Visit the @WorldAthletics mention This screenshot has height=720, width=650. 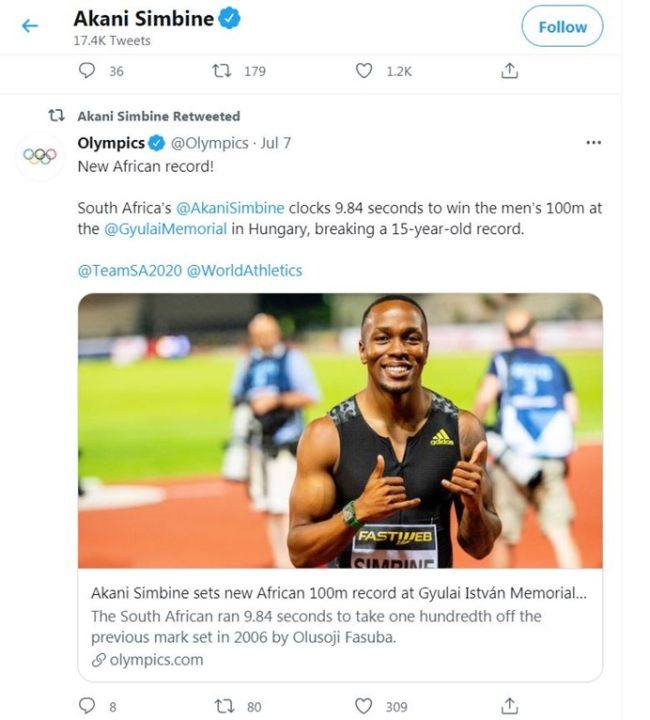[244, 270]
